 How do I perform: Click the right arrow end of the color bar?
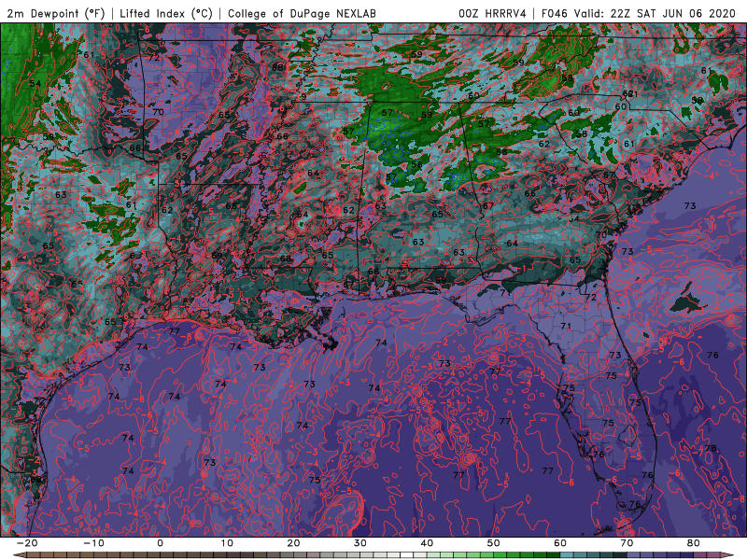tap(728, 555)
